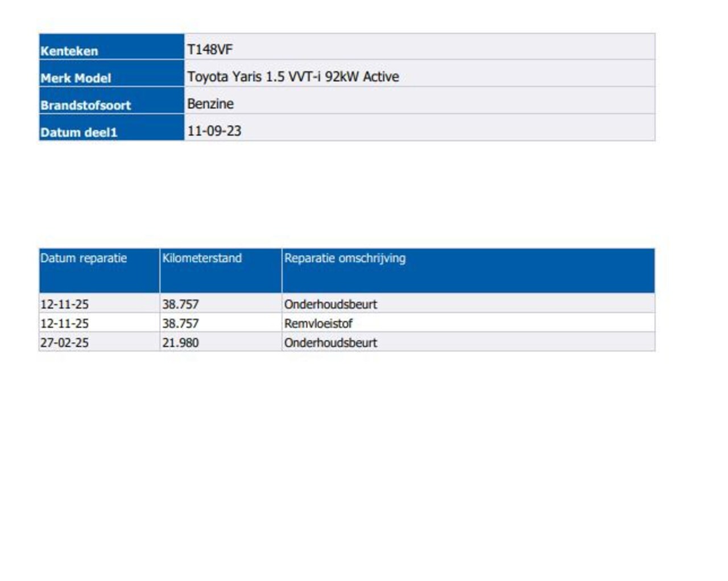The width and height of the screenshot is (728, 581).
Task: Select the date 11-09-23 value
Action: 214,131
